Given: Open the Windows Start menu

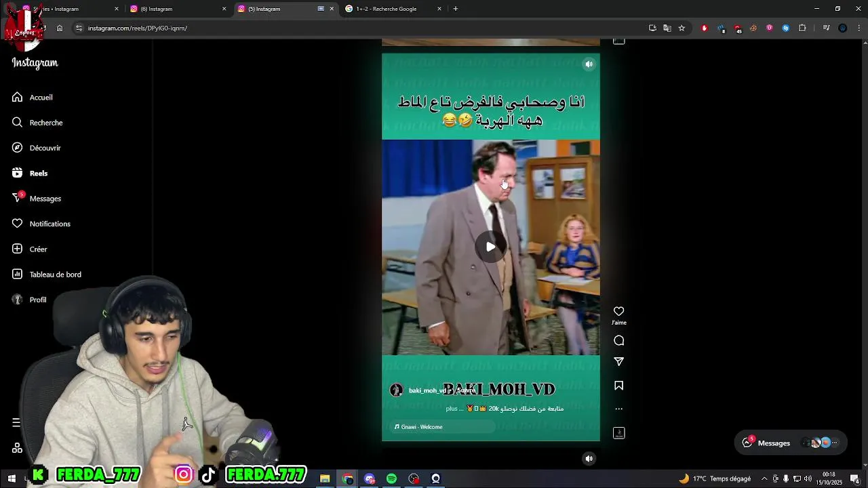Looking at the screenshot, I should click(12, 479).
